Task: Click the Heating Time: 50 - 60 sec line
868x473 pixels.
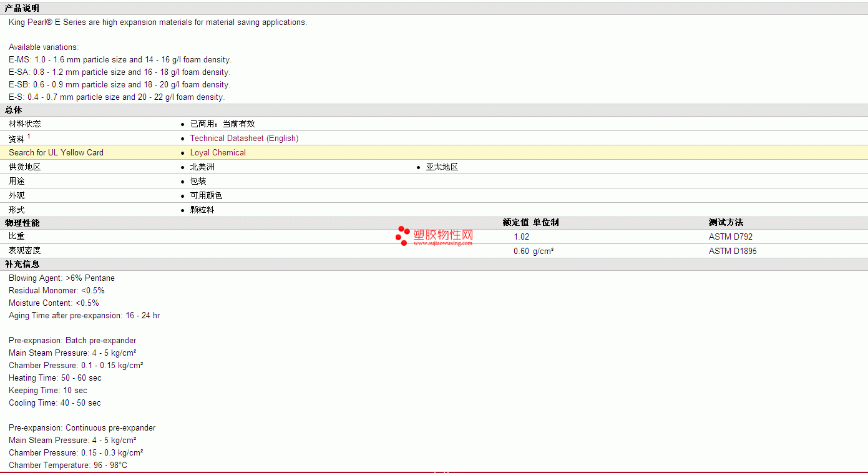Action: tap(55, 378)
